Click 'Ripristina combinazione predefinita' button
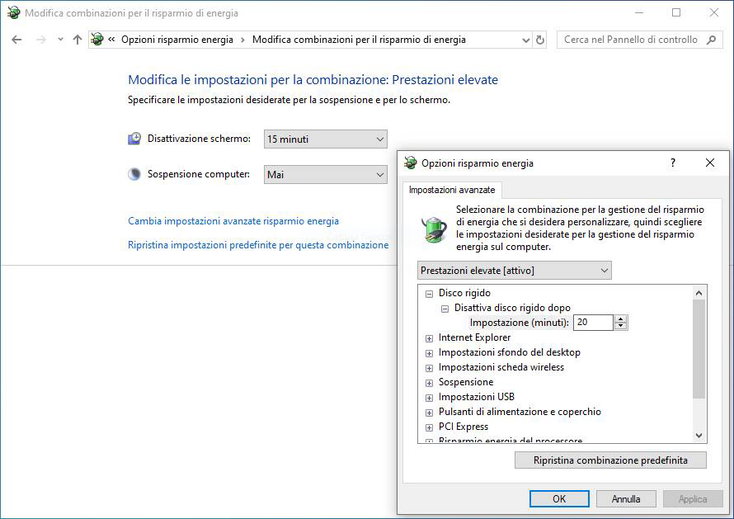Screen dimensions: 734x519 [x=610, y=460]
